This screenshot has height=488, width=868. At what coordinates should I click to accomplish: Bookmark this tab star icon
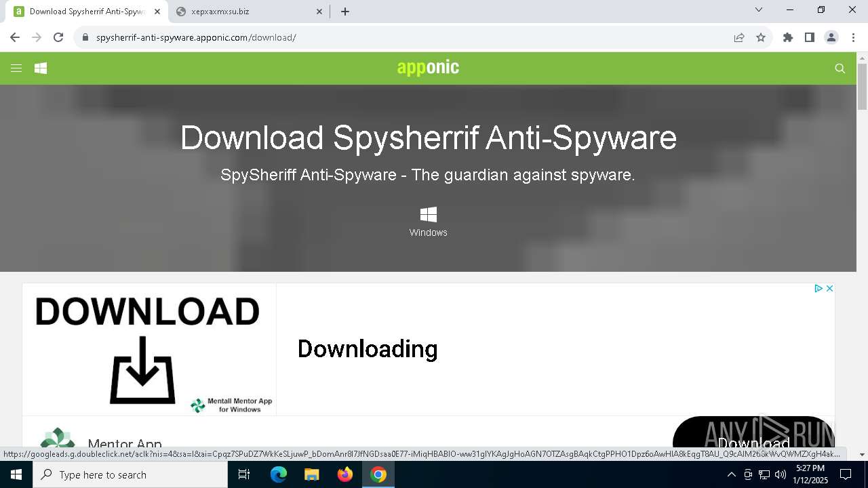(x=761, y=37)
